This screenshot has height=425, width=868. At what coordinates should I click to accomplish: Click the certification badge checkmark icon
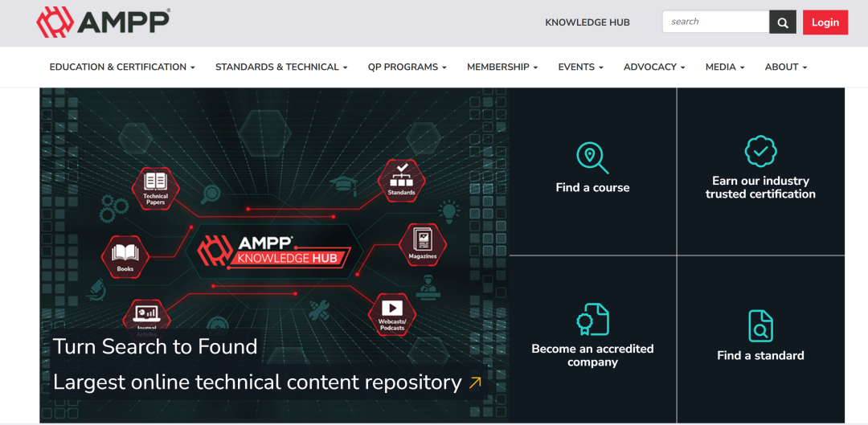760,151
